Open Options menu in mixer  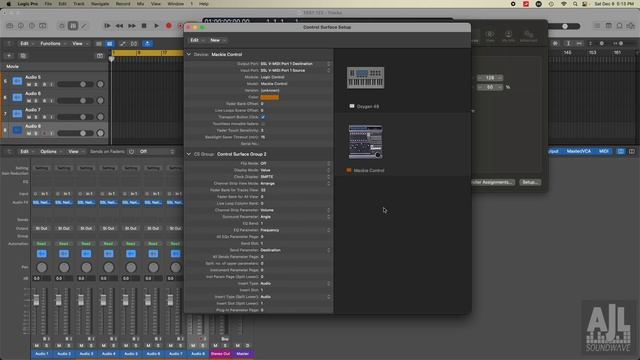51,151
